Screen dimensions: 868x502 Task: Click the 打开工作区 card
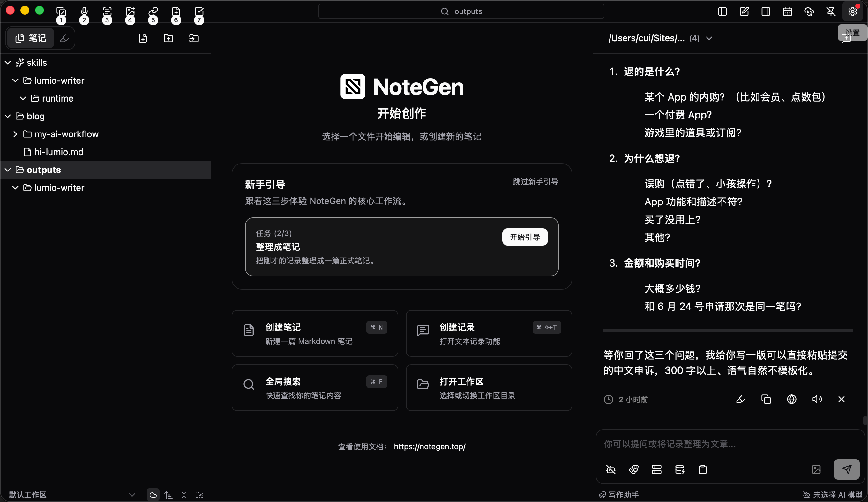coord(489,388)
